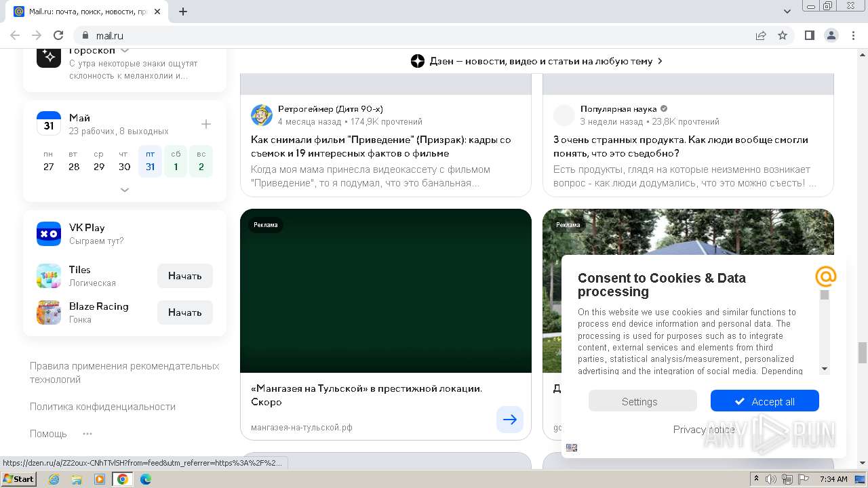This screenshot has height=488, width=868.
Task: Click the Windows Start button
Action: 19,479
